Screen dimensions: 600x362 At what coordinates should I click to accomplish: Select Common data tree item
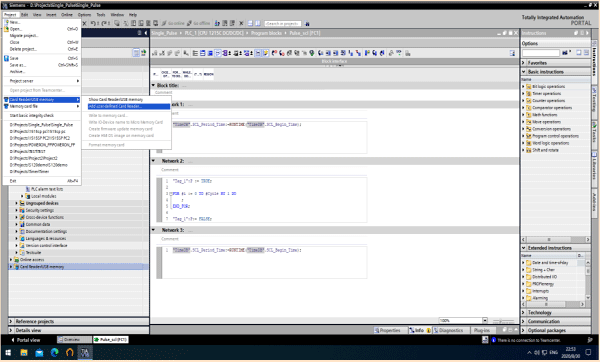(x=38, y=224)
